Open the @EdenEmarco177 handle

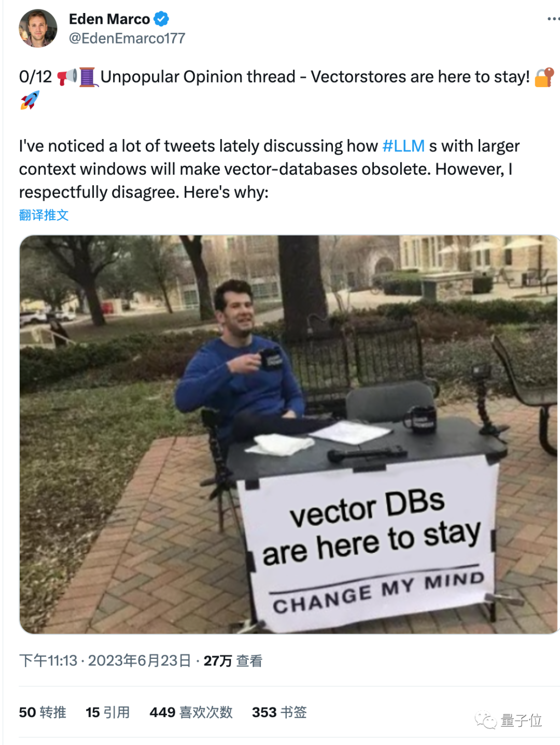[127, 38]
